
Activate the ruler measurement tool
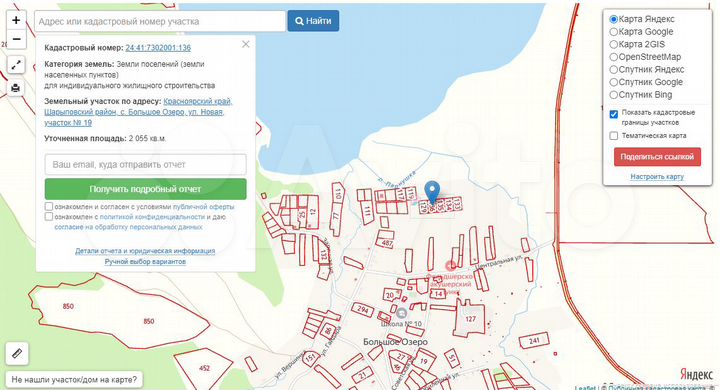coord(17,353)
